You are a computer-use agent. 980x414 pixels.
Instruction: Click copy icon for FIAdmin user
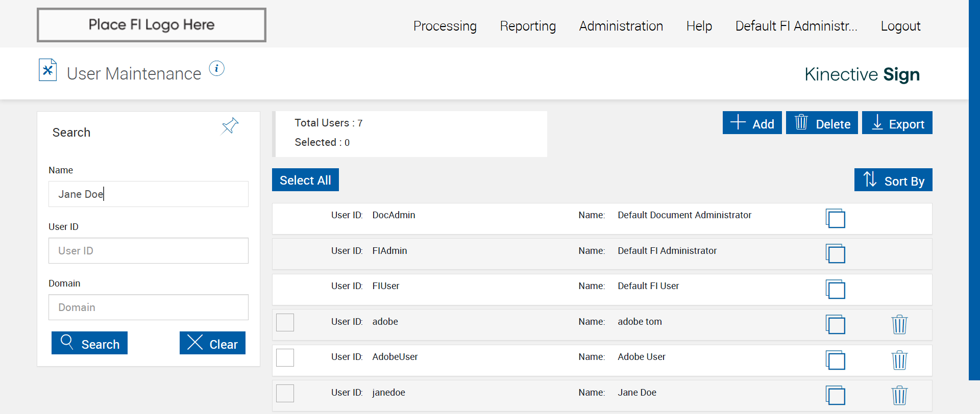tap(835, 254)
